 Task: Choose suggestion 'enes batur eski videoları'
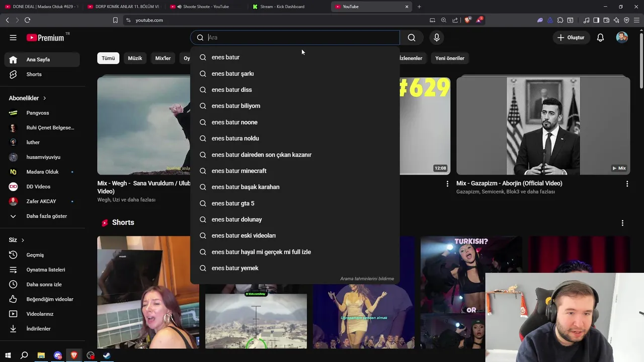point(295,236)
